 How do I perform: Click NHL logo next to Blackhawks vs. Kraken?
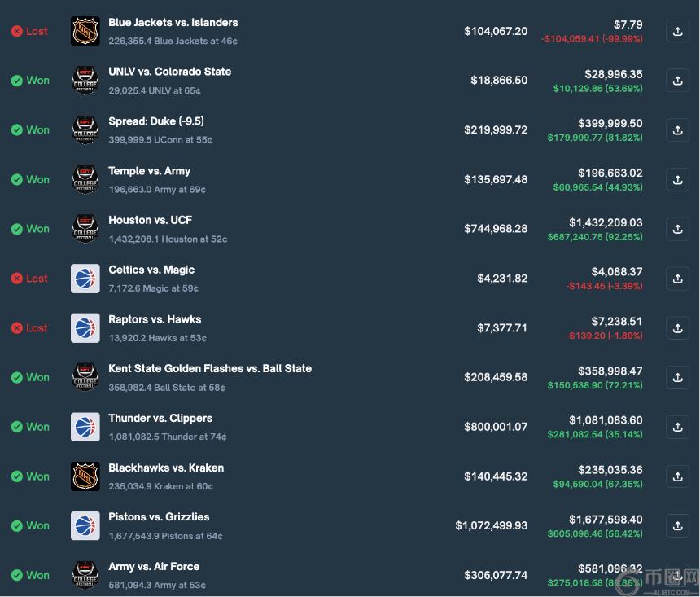85,476
